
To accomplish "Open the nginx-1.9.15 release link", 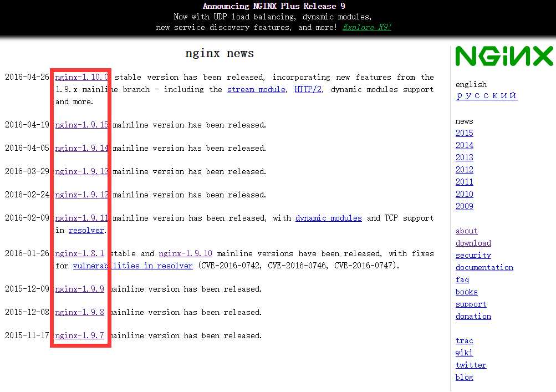I will tap(81, 125).
